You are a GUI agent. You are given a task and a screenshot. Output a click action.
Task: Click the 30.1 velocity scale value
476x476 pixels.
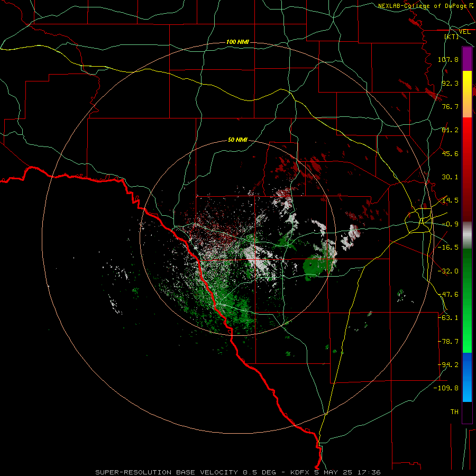450,177
